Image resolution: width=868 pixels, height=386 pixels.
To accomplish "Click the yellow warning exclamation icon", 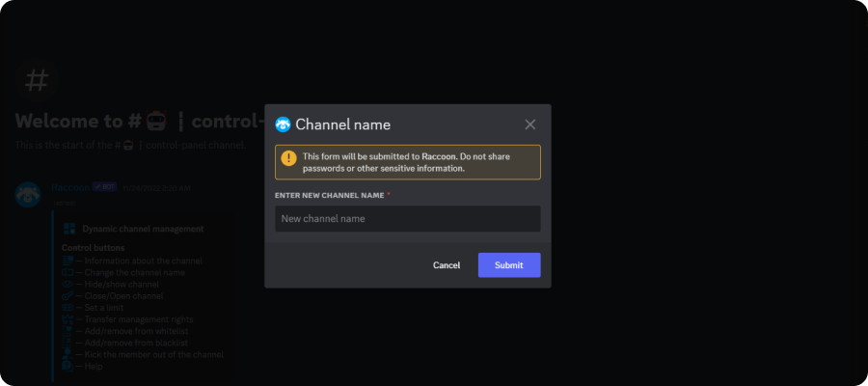I will pos(289,158).
